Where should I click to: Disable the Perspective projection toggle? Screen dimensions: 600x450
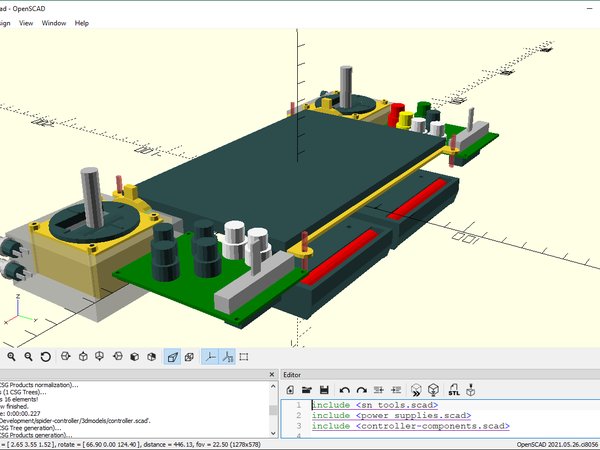pos(173,357)
